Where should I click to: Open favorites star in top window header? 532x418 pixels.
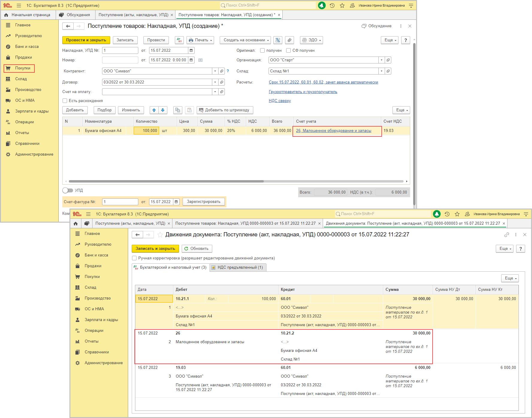[342, 5]
